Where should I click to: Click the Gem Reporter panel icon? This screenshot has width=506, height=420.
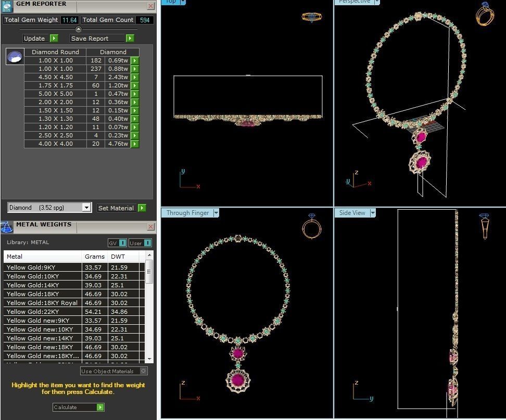tap(7, 6)
